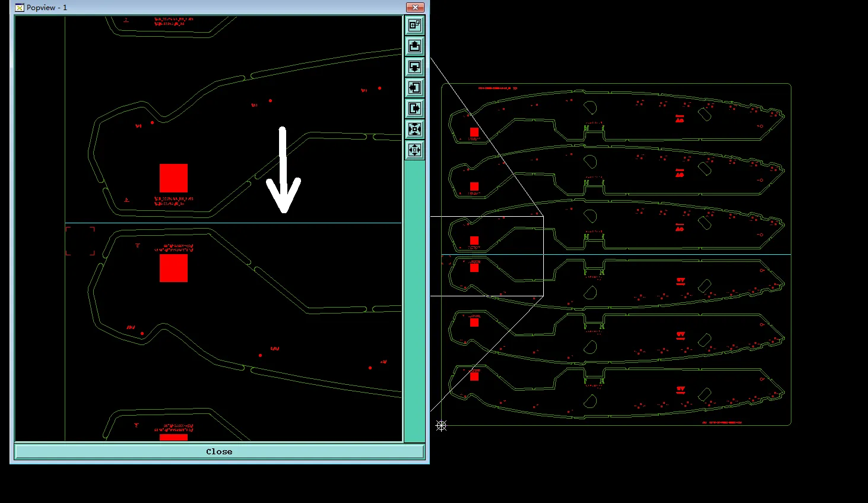
Task: Pan the Popview right with the right-arrow icon
Action: click(x=414, y=108)
